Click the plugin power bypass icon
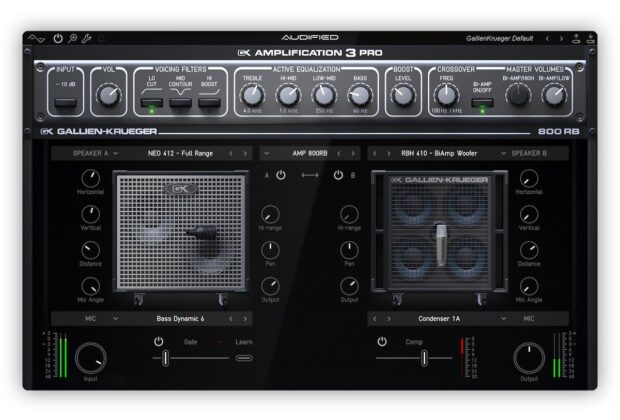620x420 pixels. pyautogui.click(x=58, y=38)
